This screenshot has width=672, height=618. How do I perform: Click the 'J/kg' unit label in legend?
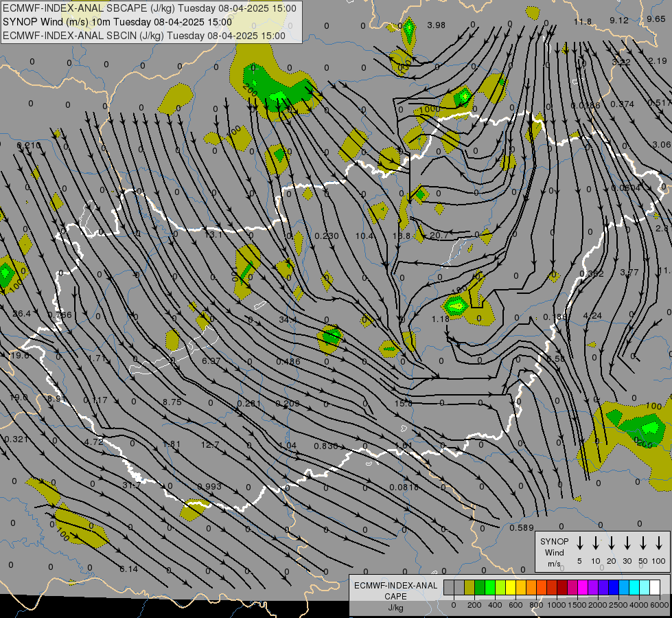(395, 608)
